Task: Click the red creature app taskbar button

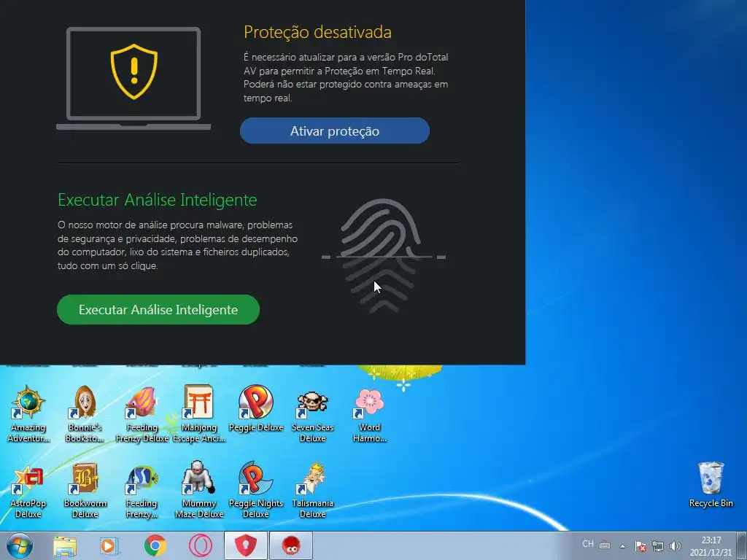Action: [x=291, y=545]
